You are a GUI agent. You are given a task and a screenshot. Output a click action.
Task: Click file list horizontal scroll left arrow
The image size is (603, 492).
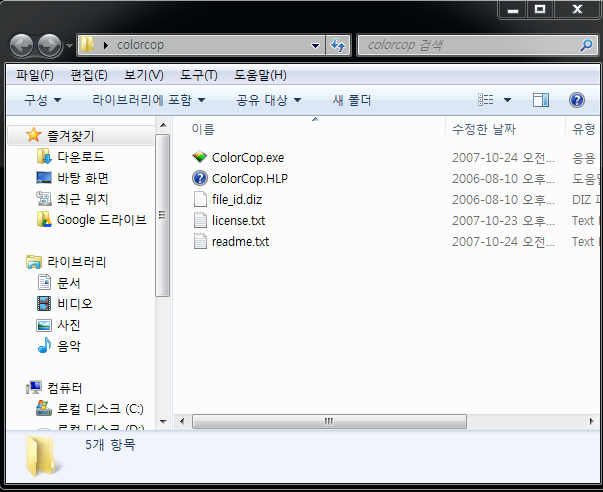[182, 421]
